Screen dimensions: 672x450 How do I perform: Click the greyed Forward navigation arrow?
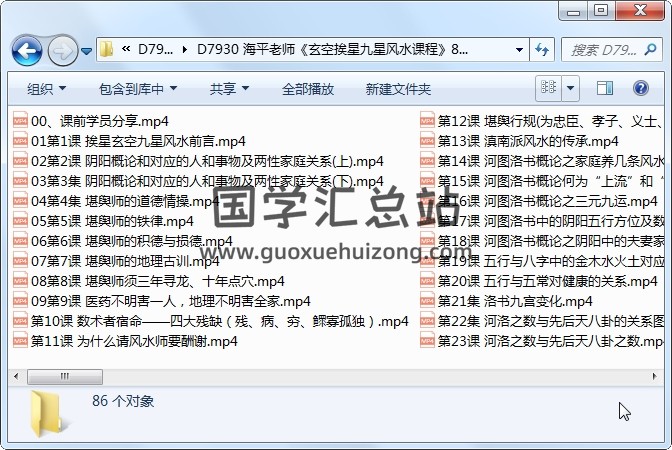click(x=63, y=51)
